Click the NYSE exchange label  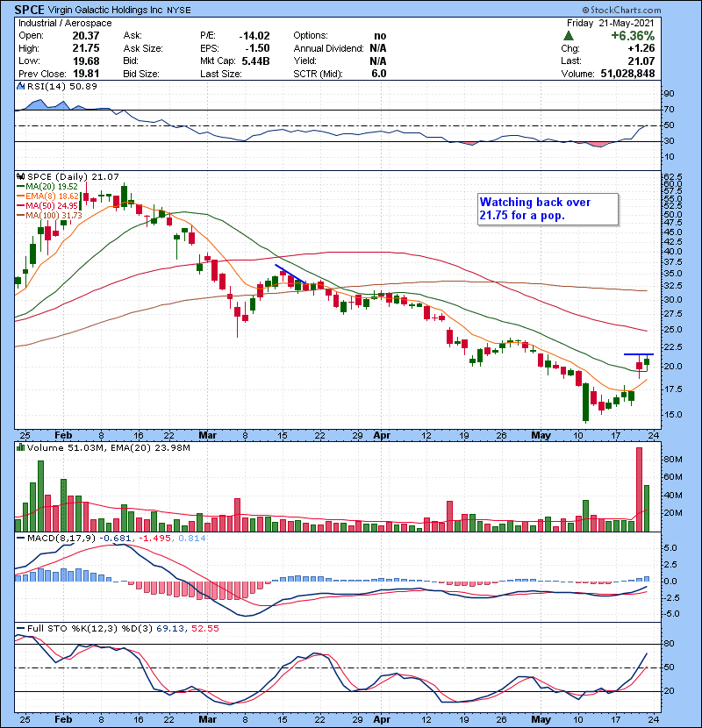(179, 11)
